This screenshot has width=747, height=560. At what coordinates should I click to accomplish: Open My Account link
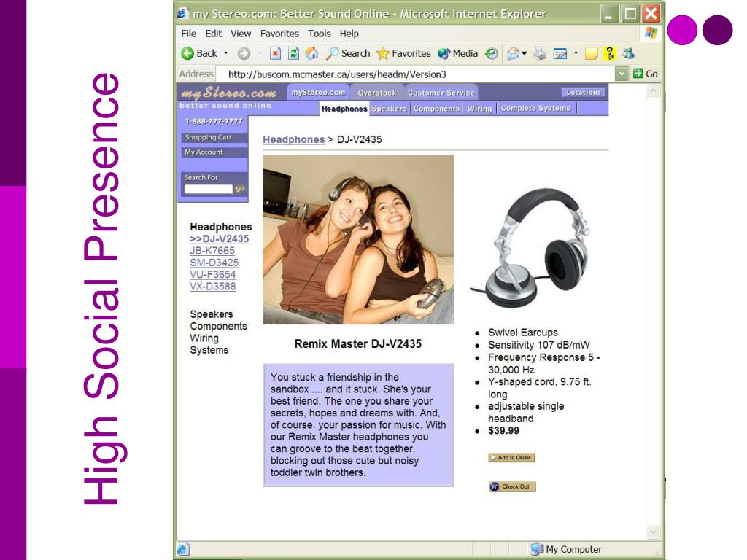pyautogui.click(x=213, y=152)
